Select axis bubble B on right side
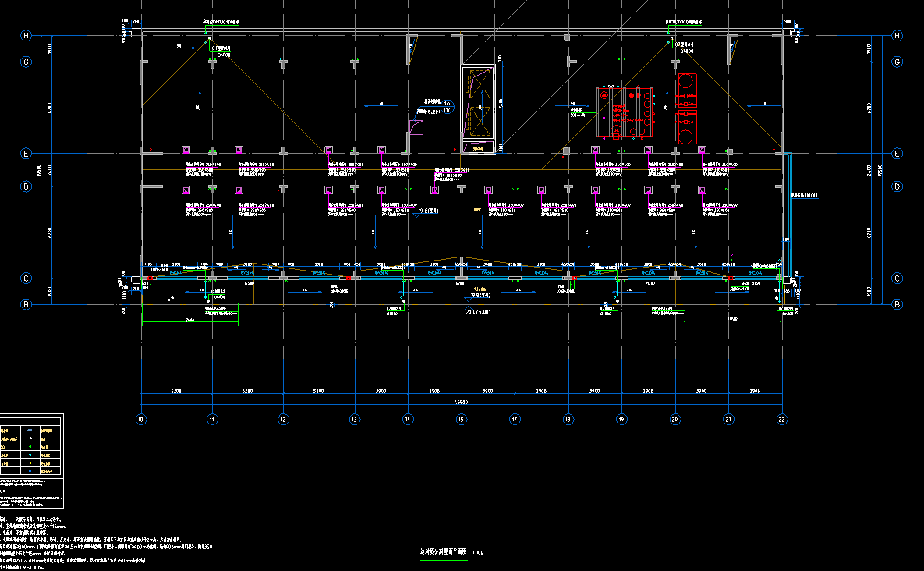 point(897,304)
